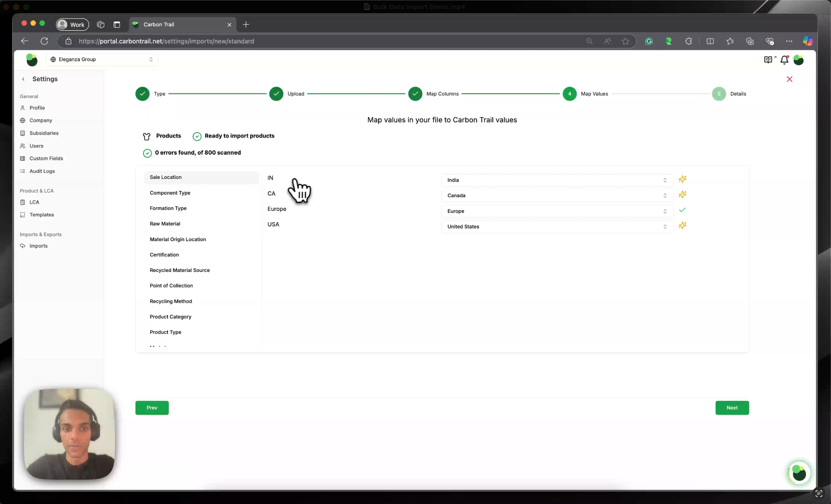Select Recycled Material Source field
831x504 pixels.
(201, 270)
